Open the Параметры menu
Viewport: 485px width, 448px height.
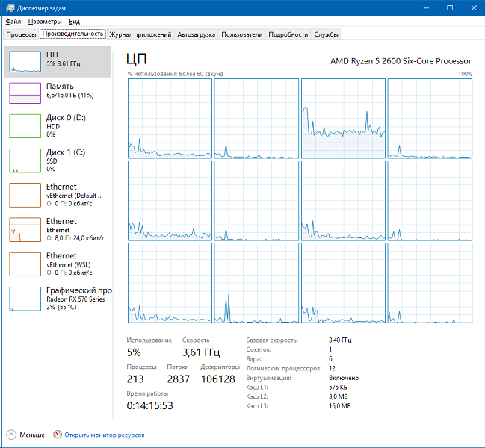(x=45, y=22)
